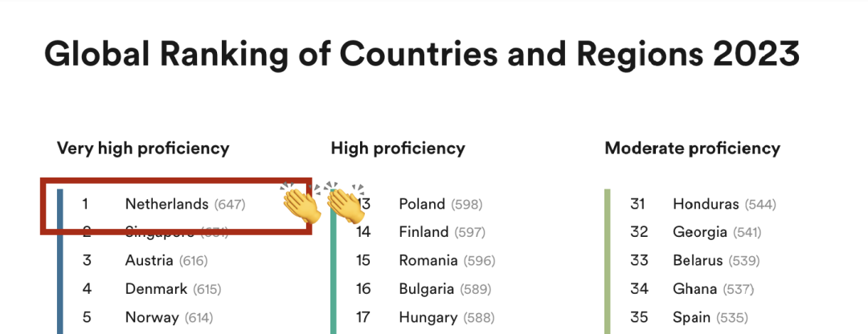868x334 pixels.
Task: Select Spain (535) in the list
Action: point(710,317)
